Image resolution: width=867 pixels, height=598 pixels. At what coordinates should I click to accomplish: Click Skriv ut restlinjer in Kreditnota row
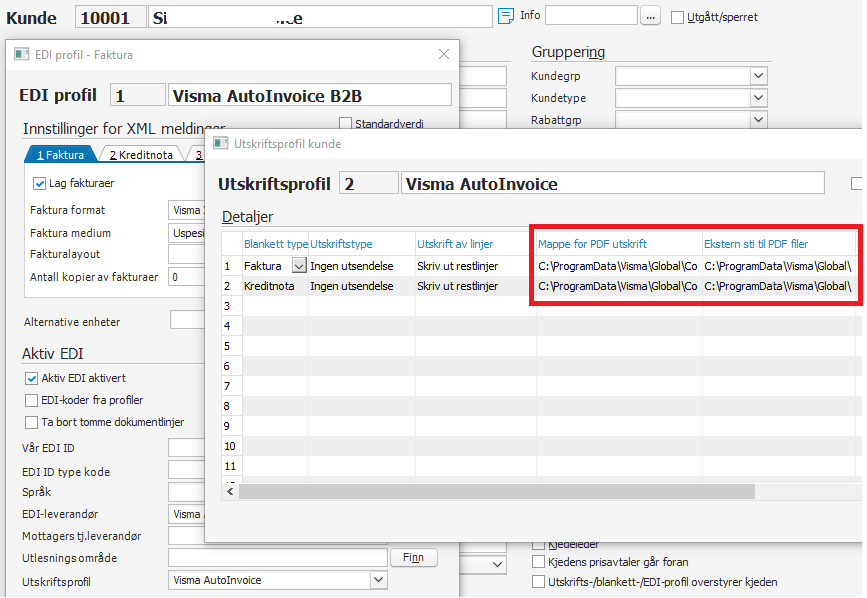[x=476, y=286]
